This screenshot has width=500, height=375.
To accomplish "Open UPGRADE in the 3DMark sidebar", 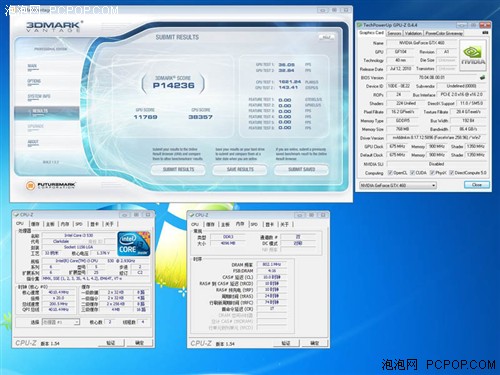I will point(36,127).
